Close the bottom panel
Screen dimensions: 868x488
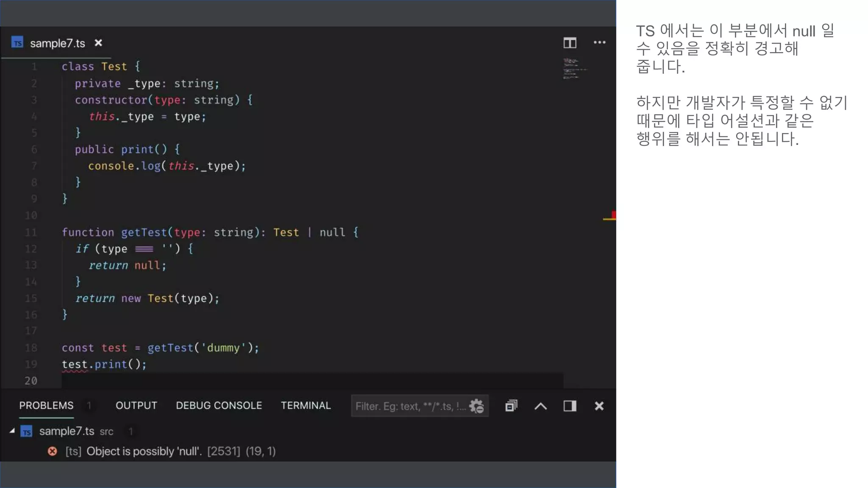(599, 406)
